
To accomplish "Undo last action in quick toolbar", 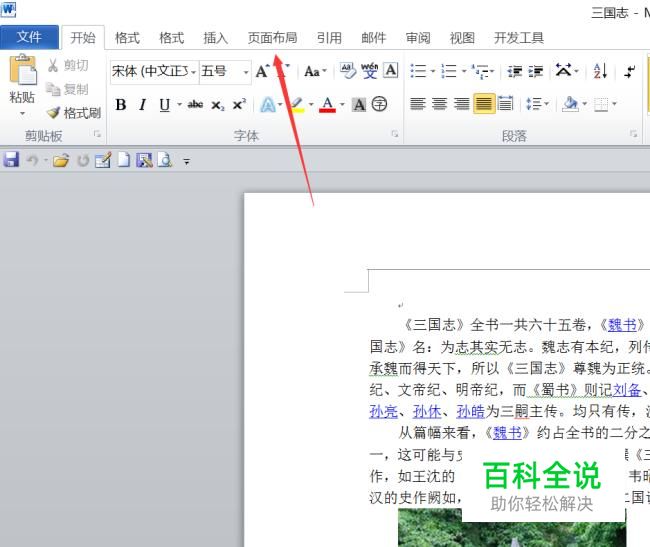I will [32, 160].
